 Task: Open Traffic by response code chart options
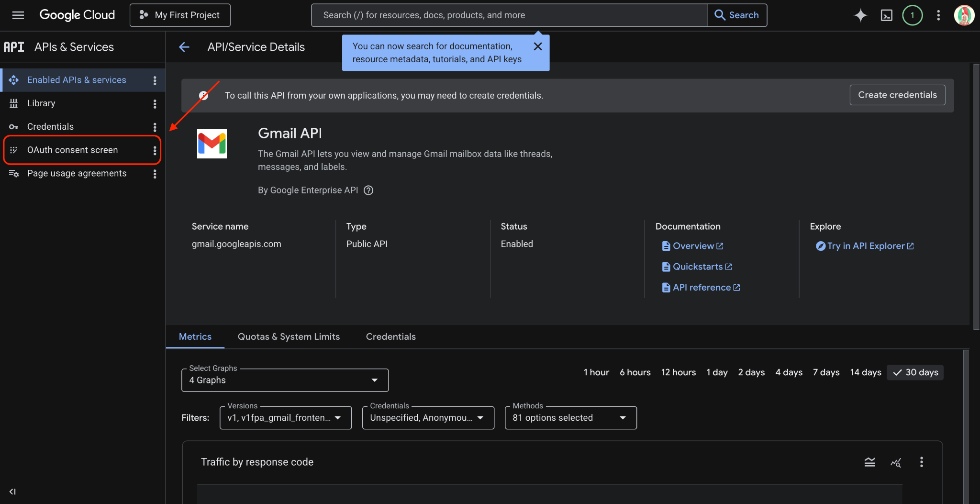922,462
